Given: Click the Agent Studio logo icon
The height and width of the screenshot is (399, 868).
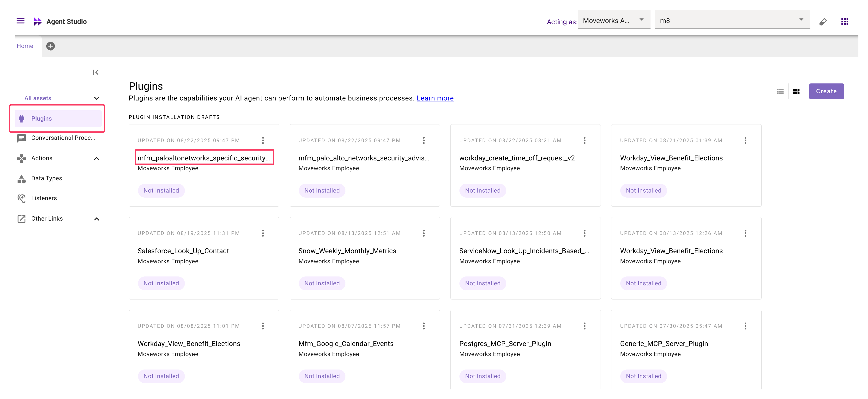Looking at the screenshot, I should [x=38, y=22].
